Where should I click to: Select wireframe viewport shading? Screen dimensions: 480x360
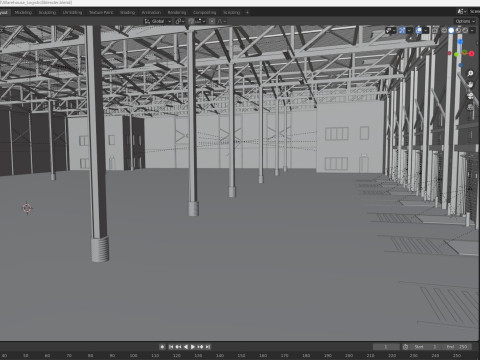click(x=444, y=30)
